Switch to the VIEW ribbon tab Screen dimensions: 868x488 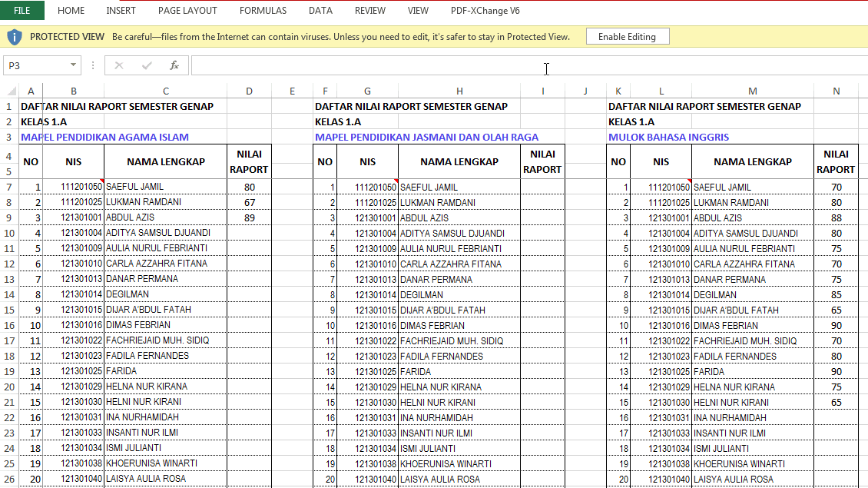tap(417, 10)
